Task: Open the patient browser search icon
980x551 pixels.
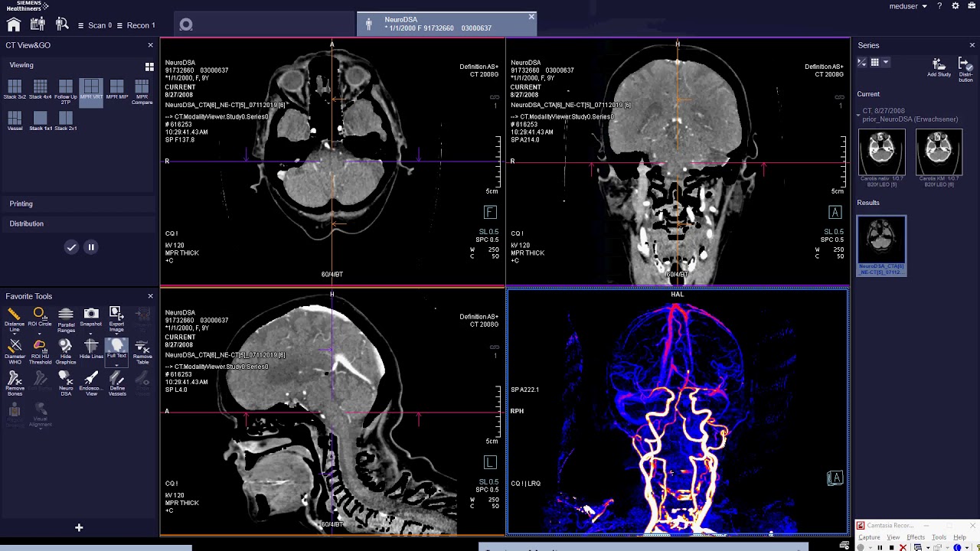Action: pos(62,25)
